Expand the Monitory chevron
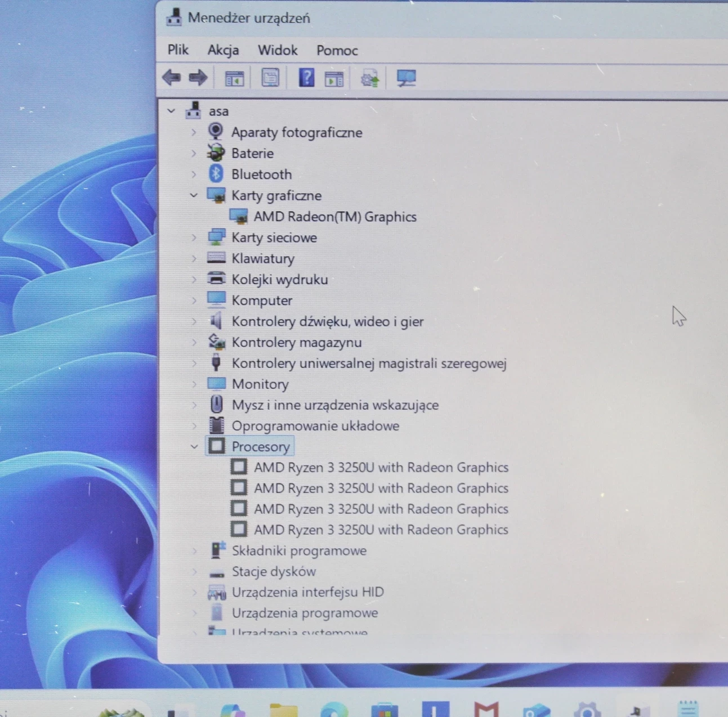The height and width of the screenshot is (717, 728). click(194, 384)
